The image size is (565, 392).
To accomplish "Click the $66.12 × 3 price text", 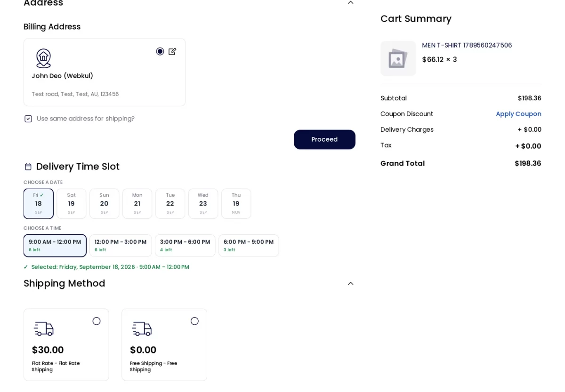I will click(439, 60).
